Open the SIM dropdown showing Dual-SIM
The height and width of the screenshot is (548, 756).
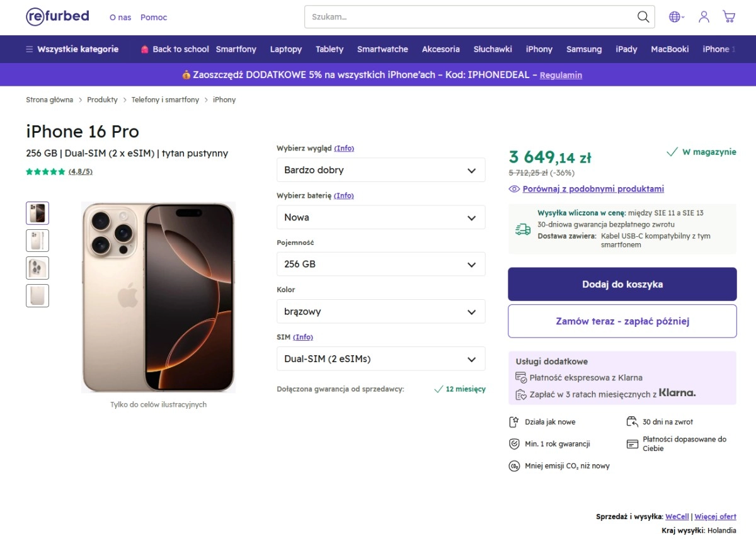pyautogui.click(x=381, y=359)
